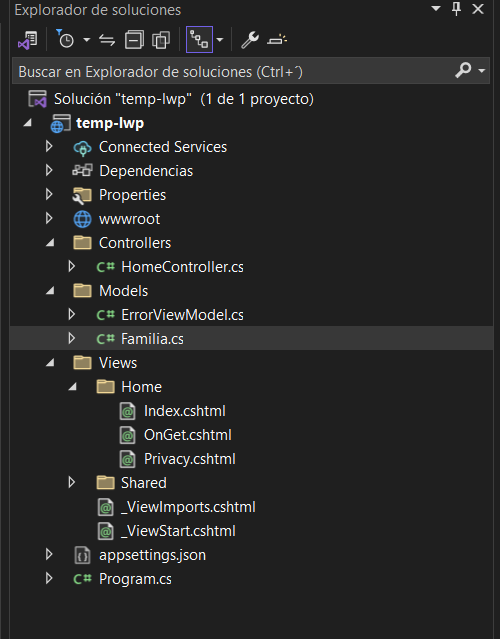Toggle file nesting view button
This screenshot has width=500, height=639.
199,40
